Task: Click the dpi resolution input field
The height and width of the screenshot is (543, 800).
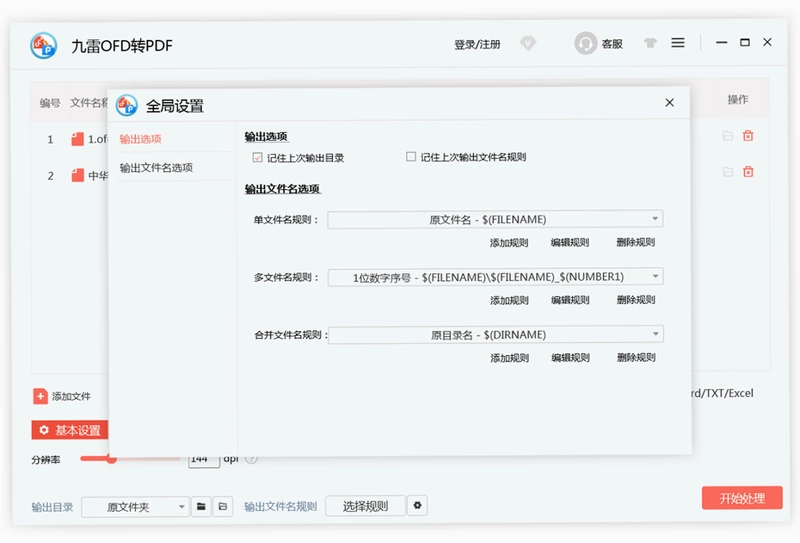Action: [204, 460]
